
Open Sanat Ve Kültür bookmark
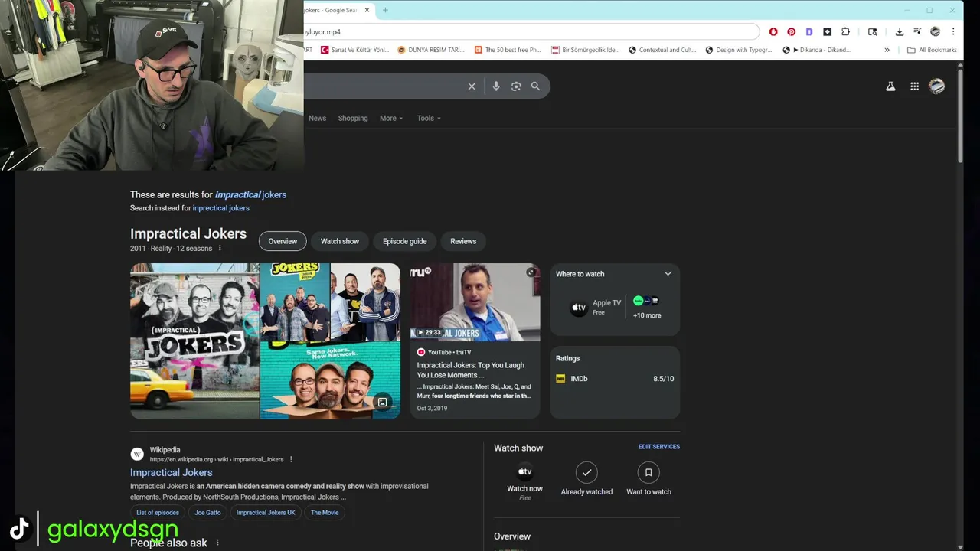click(354, 50)
